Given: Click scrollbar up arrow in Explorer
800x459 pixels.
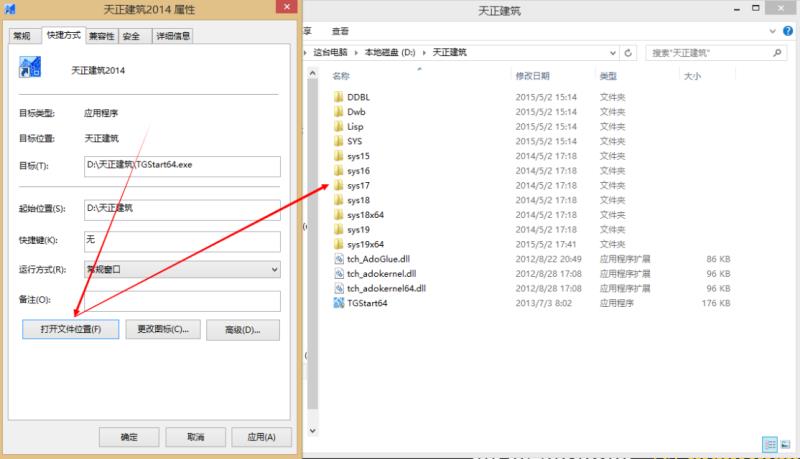Looking at the screenshot, I should pos(313,73).
